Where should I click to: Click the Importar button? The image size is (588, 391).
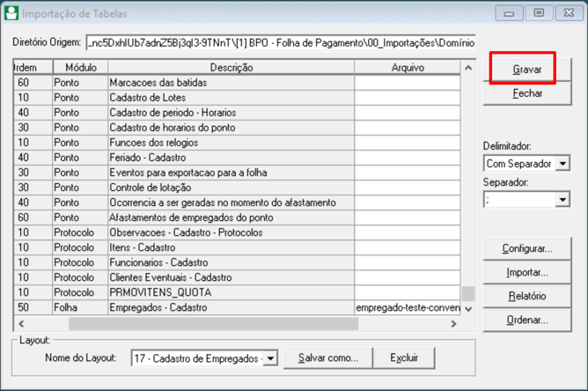526,273
